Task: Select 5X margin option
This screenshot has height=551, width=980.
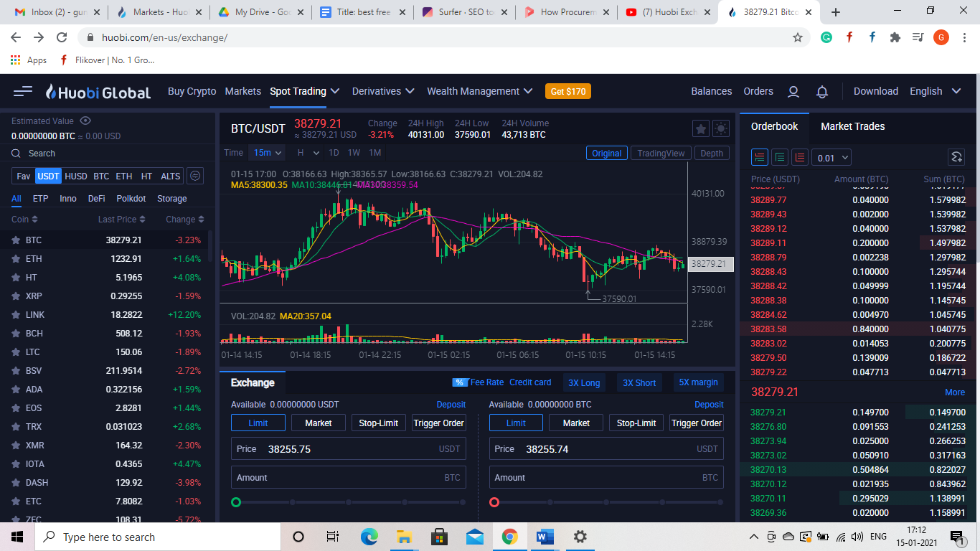Action: [699, 382]
